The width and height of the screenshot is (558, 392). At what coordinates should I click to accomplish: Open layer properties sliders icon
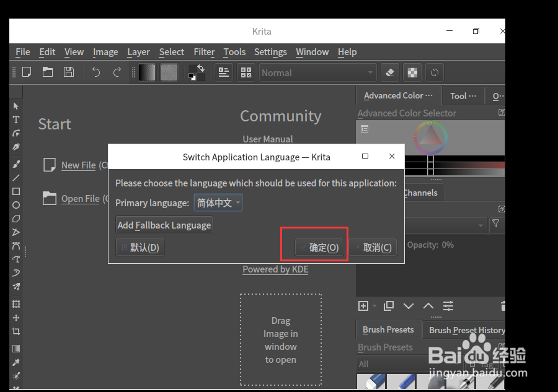point(448,306)
